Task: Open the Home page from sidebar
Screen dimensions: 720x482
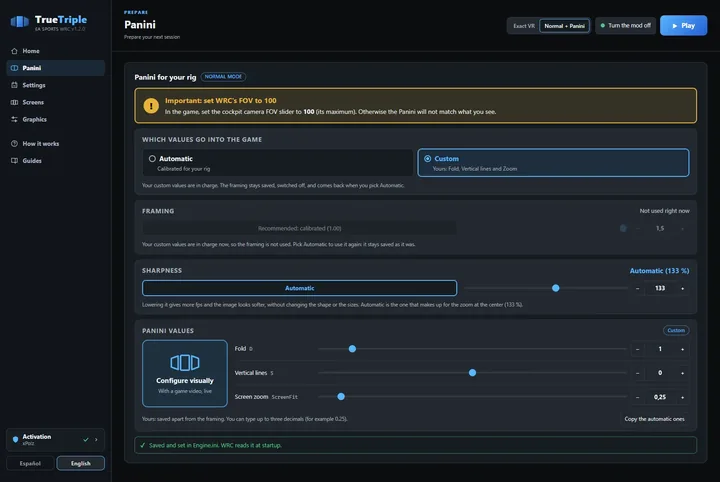Action: point(55,51)
